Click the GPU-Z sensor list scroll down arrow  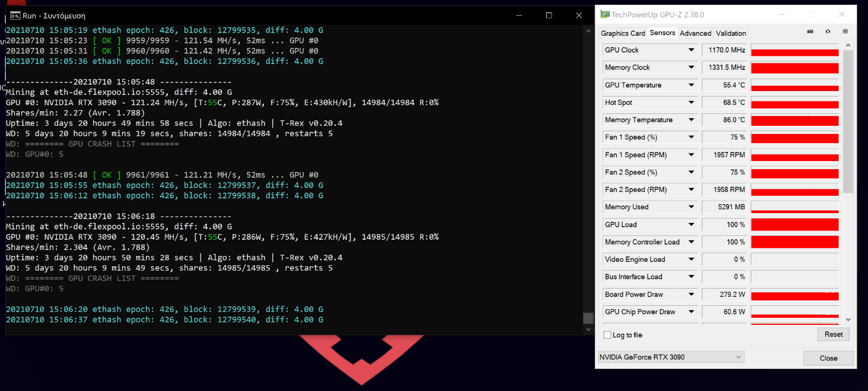click(848, 319)
